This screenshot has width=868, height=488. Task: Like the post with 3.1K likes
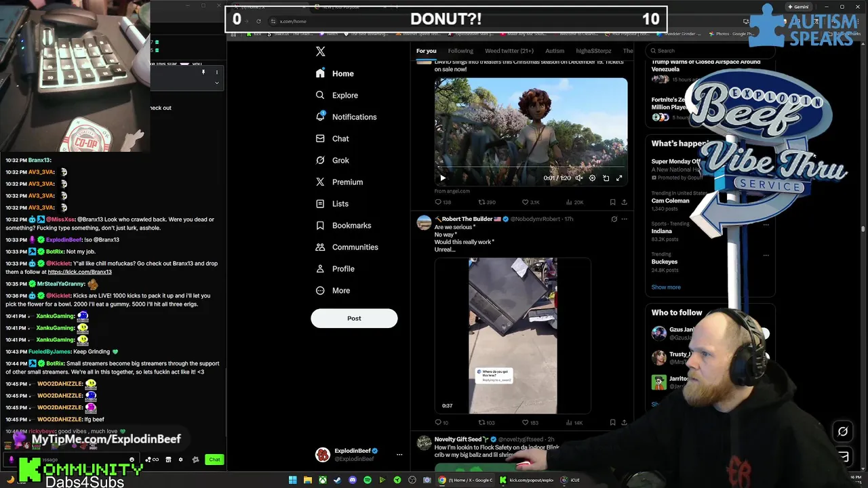531,202
